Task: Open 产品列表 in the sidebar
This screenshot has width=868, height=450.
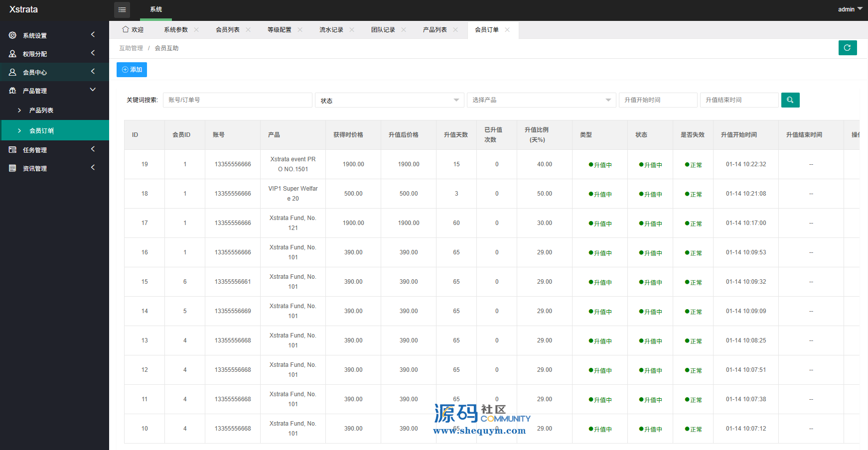Action: point(41,111)
